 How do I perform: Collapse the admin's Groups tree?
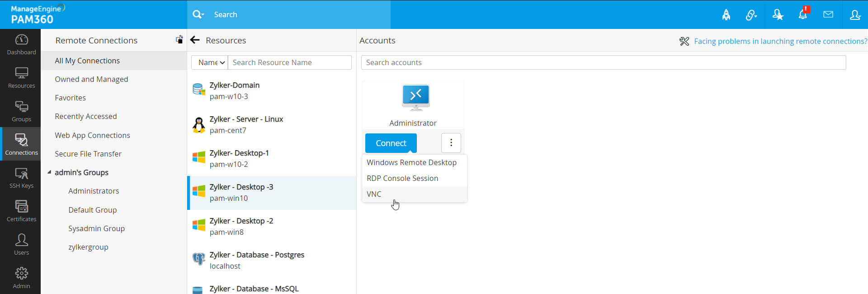point(49,172)
